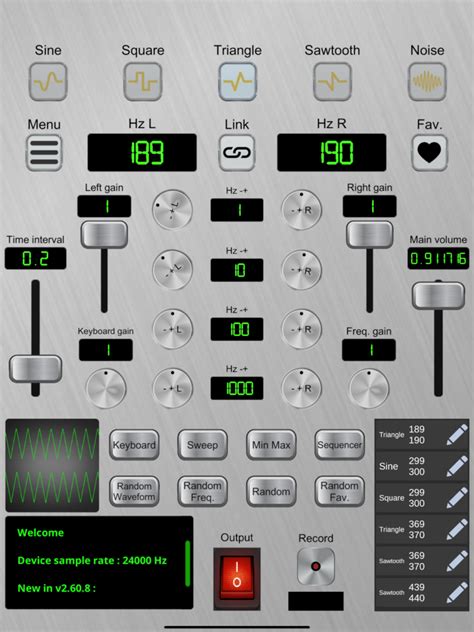Click the black record time display
Screen dimensions: 474x632
coord(316,601)
